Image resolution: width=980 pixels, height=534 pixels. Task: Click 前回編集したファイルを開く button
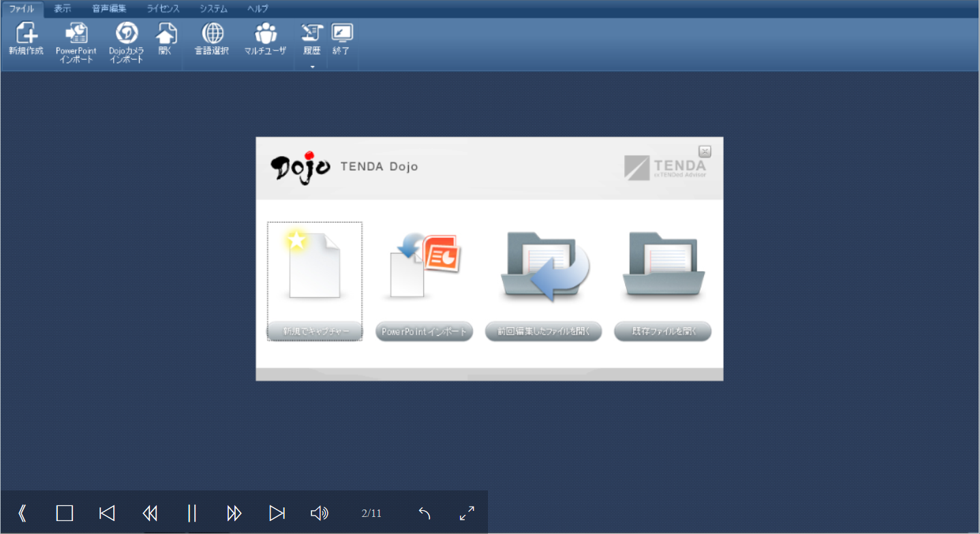(x=543, y=332)
